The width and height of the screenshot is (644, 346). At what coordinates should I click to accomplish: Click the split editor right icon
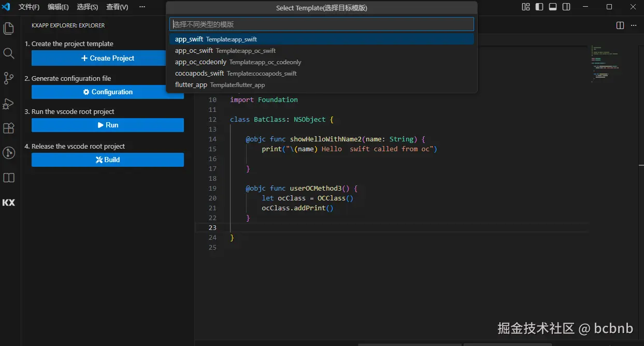620,25
